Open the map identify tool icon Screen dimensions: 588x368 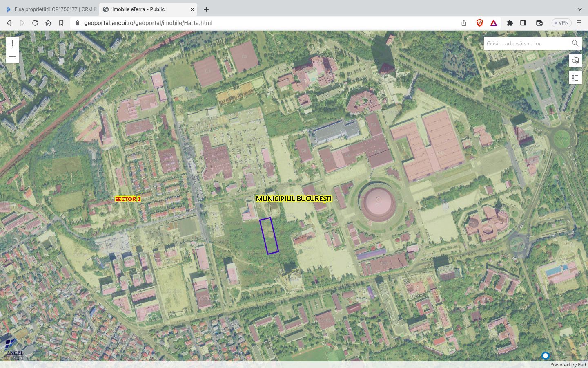(x=575, y=61)
